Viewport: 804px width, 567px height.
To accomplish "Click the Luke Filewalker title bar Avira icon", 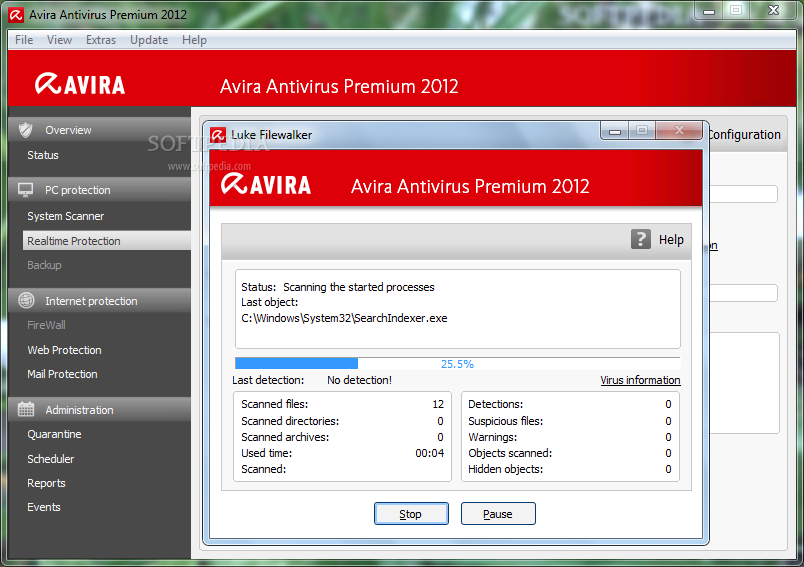I will pos(218,135).
